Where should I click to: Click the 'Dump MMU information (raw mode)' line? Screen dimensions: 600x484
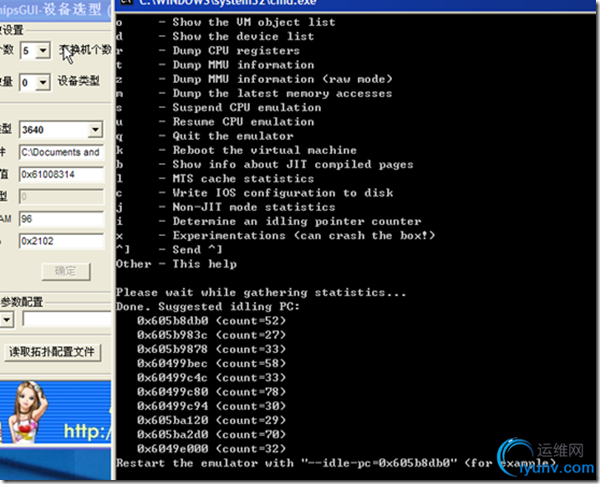(x=254, y=79)
